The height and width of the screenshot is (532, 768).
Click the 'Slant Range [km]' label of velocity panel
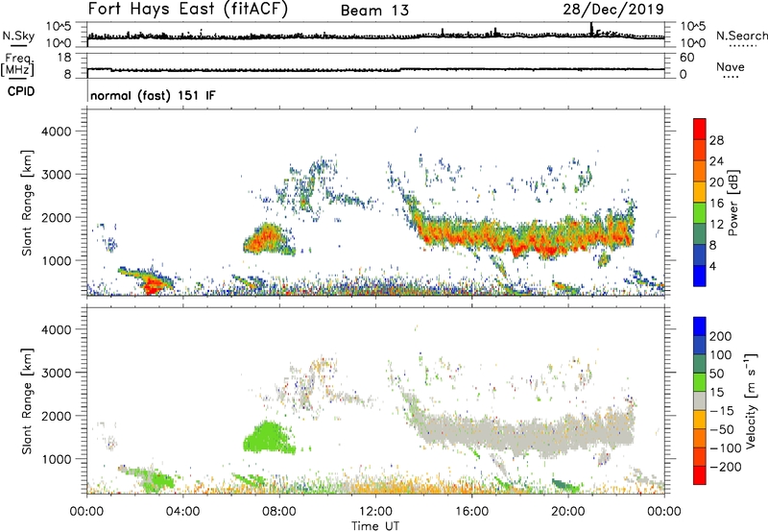click(x=27, y=400)
